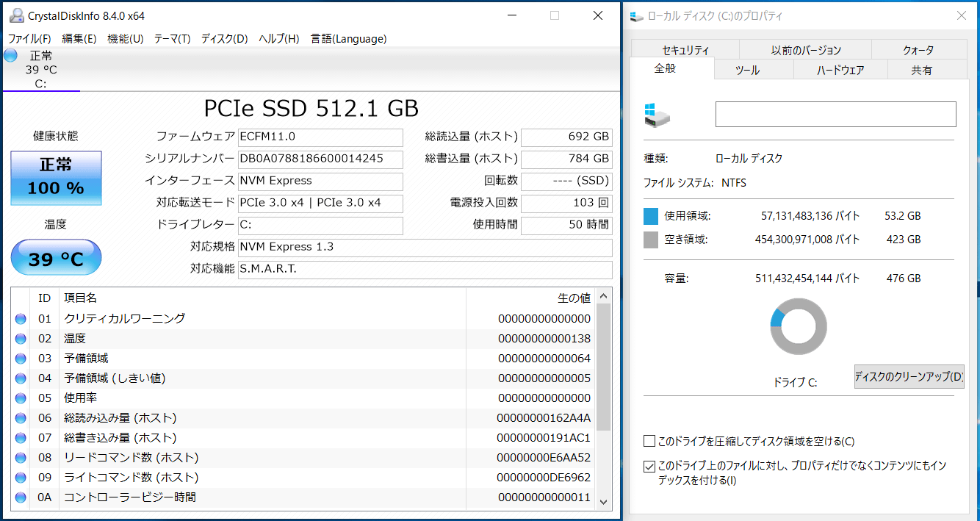
Task: Open the テーマ(T) menu
Action: point(172,39)
